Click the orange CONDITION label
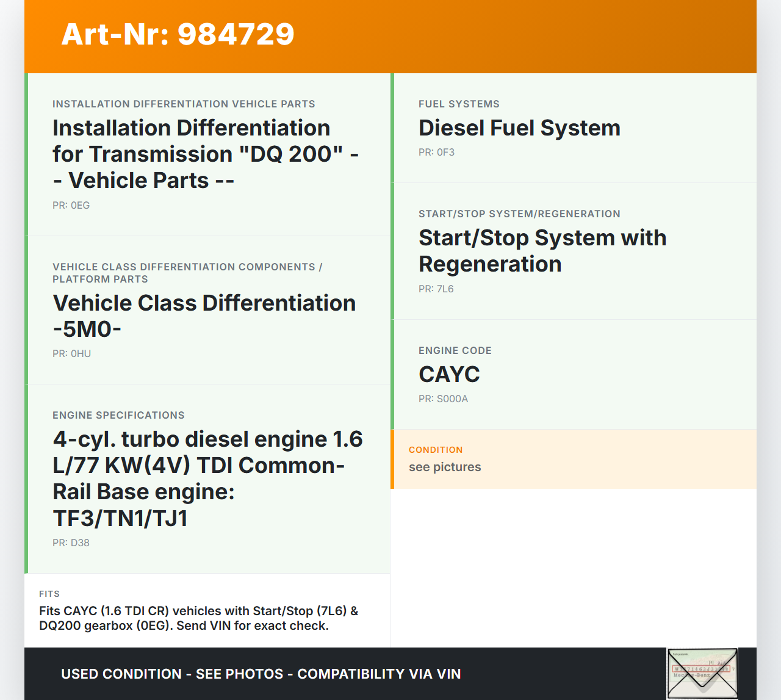Viewport: 781px width, 700px height. pyautogui.click(x=436, y=450)
